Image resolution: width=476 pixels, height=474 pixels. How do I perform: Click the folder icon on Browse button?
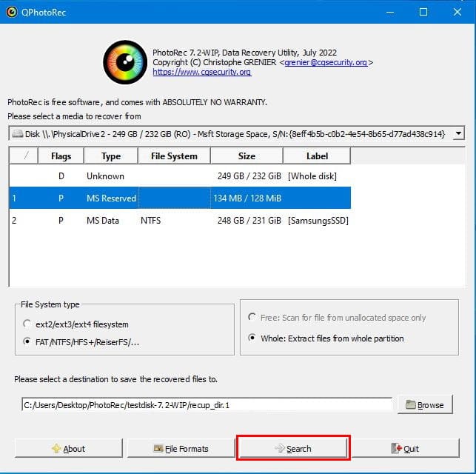(x=411, y=404)
